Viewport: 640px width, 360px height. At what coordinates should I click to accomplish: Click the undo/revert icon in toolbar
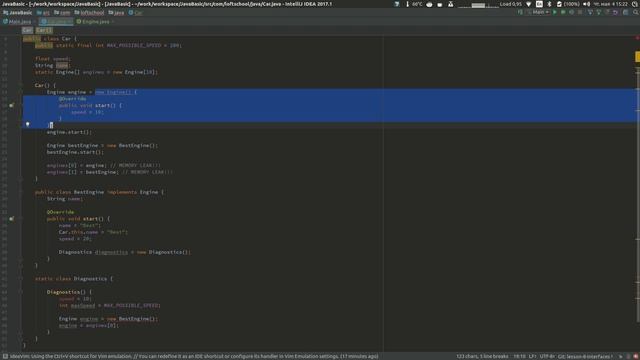616,12
